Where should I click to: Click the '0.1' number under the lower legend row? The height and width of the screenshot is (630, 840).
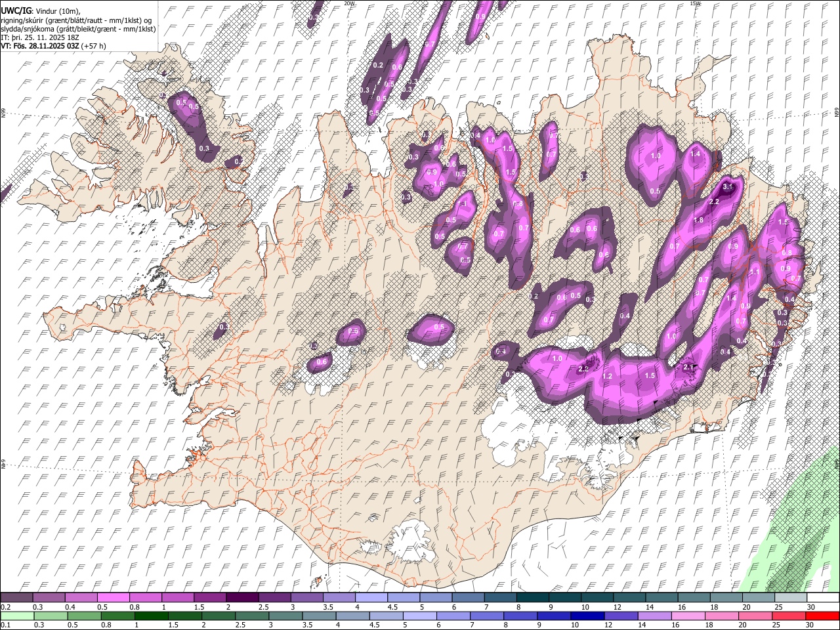5,625
